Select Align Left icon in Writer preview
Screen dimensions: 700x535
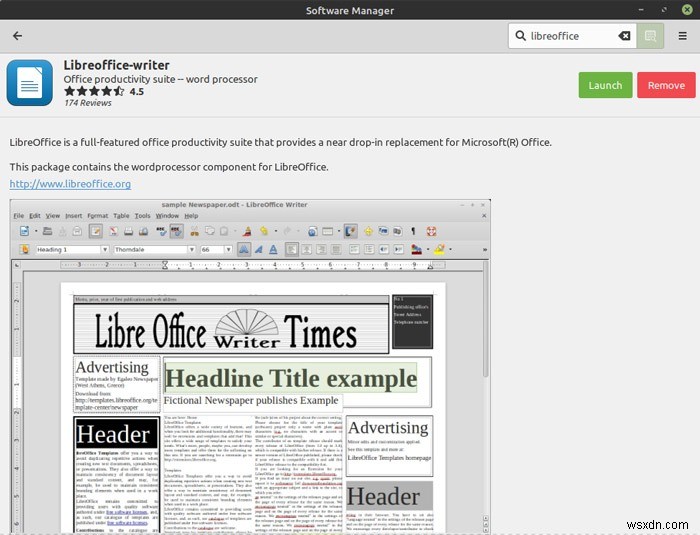click(292, 250)
